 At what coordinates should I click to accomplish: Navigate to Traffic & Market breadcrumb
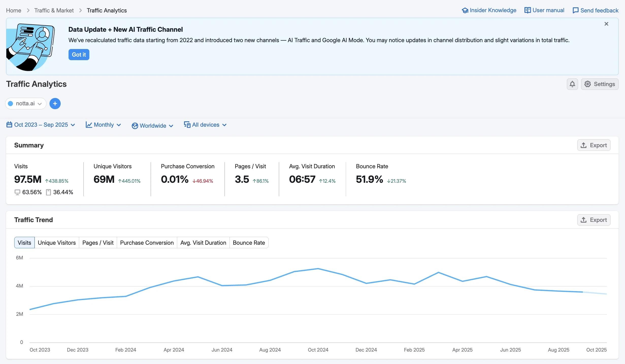click(54, 10)
